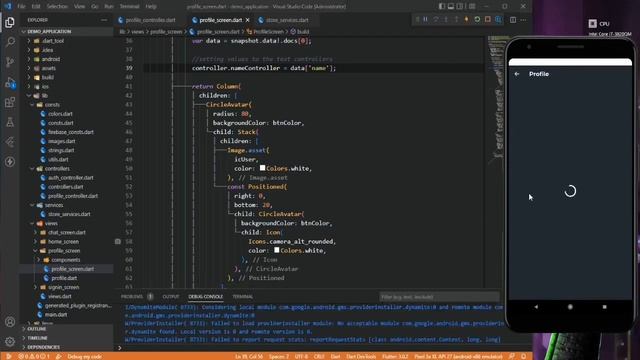Click the CPU gadget icon on desktop
Screen dimensions: 640x360
click(592, 24)
